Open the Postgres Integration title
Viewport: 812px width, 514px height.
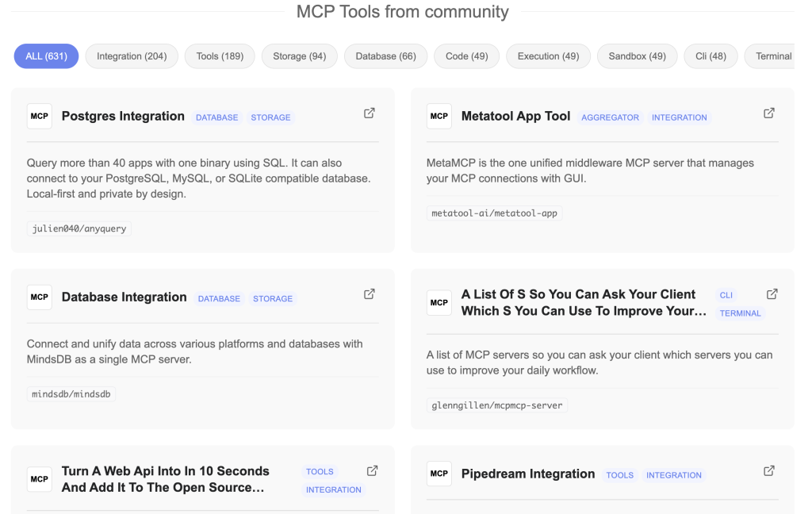pyautogui.click(x=123, y=116)
